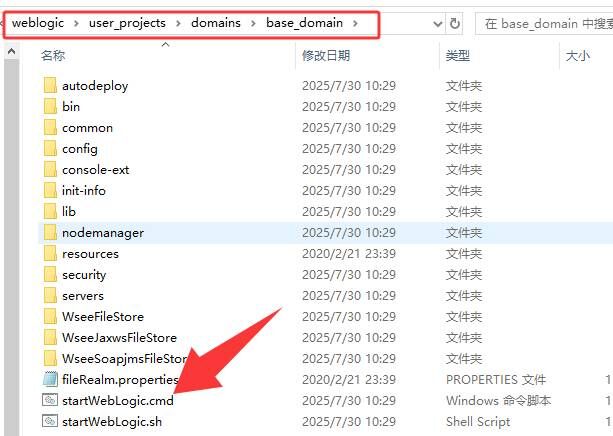The height and width of the screenshot is (436, 613).
Task: Go to domains in the breadcrumb path
Action: tap(216, 23)
